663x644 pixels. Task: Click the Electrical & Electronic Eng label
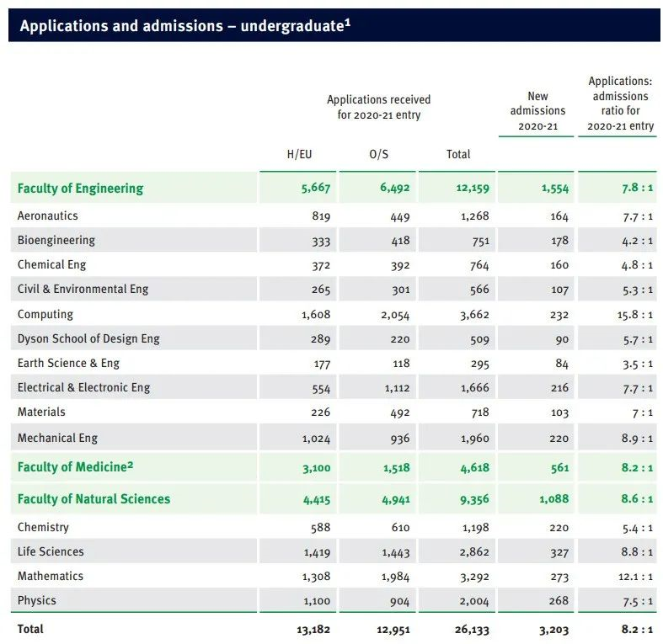click(x=83, y=388)
